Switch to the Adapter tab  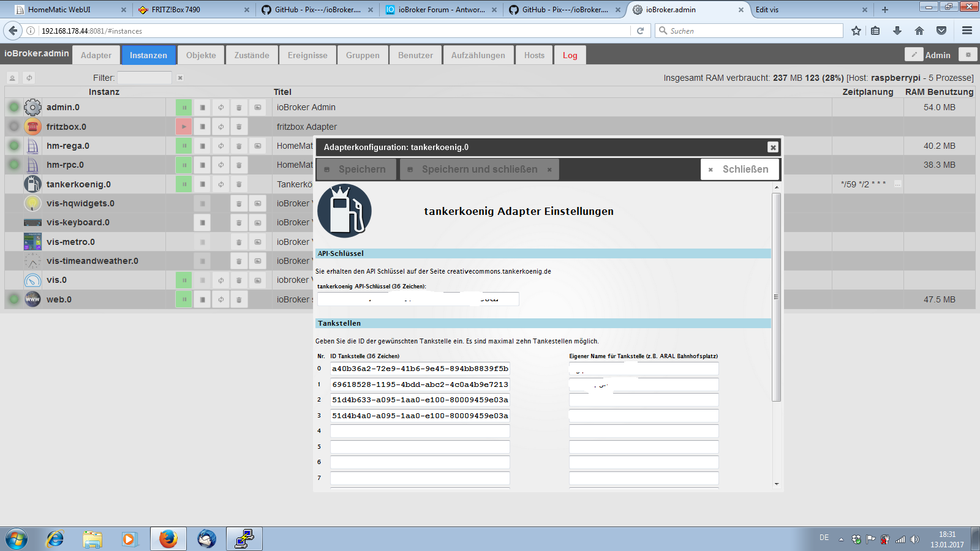click(96, 55)
